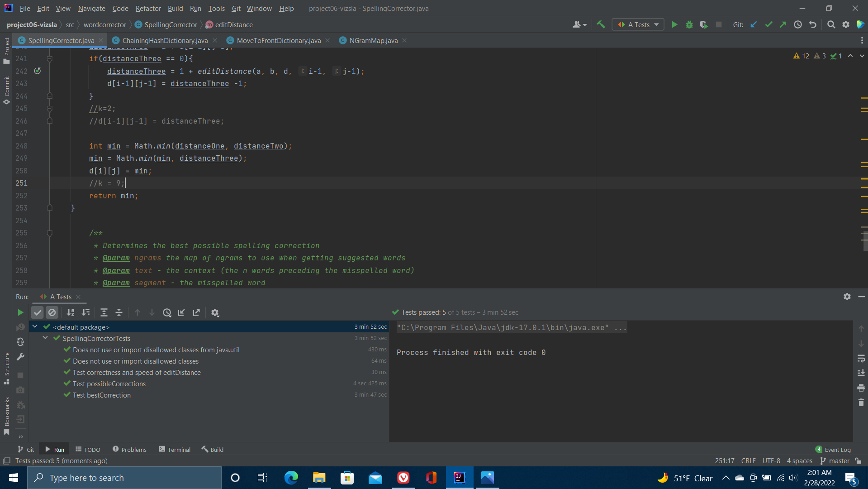Open the Terminal tool window

(x=175, y=450)
